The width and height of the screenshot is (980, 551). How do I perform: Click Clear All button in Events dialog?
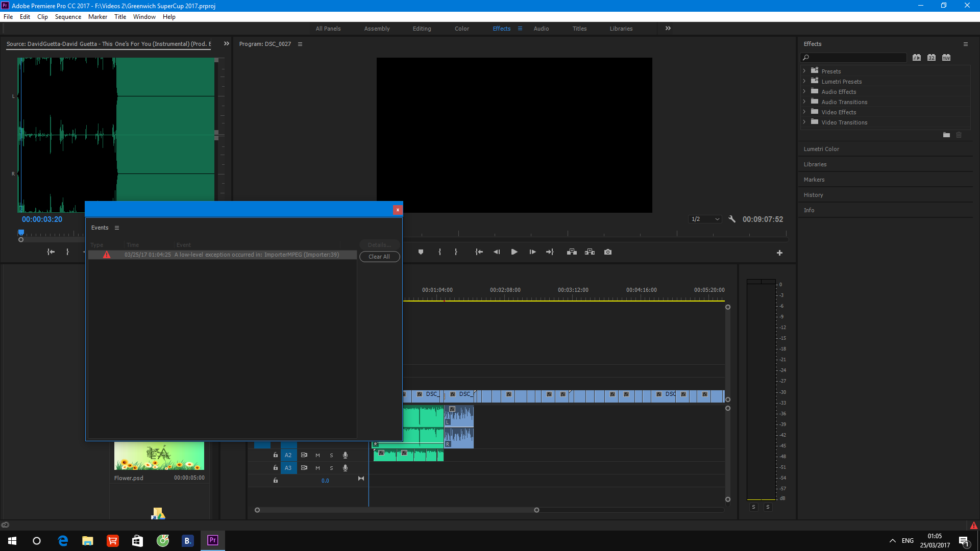[379, 256]
